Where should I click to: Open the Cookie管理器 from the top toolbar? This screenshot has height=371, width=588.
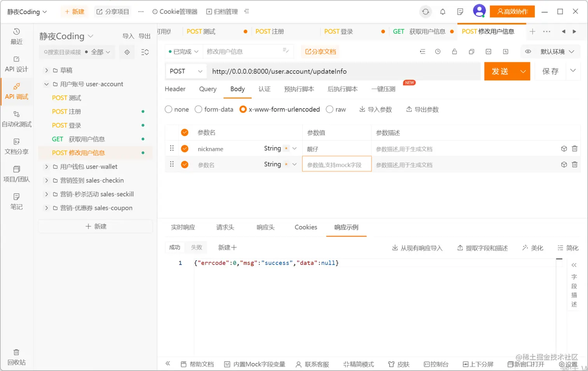pyautogui.click(x=174, y=12)
